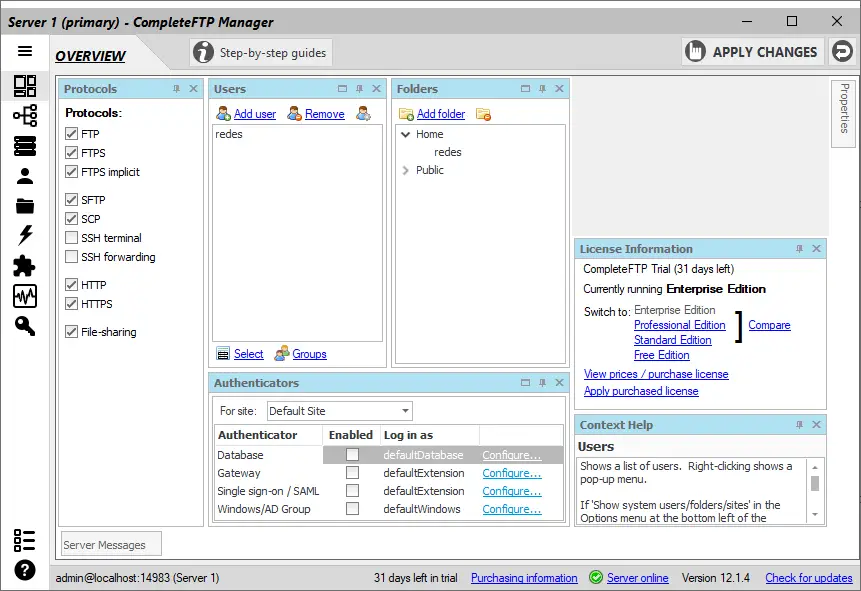Viewport: 861px width, 591px height.
Task: Open the Groups link
Action: 309,354
